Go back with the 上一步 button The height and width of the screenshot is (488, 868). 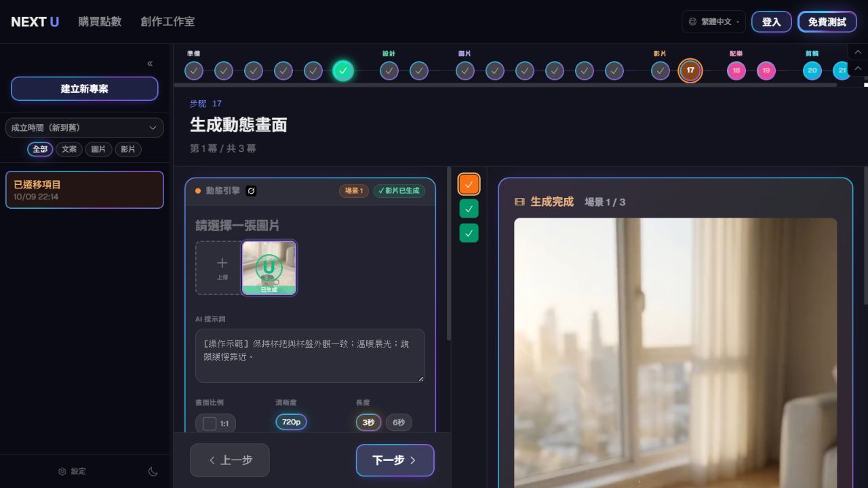click(230, 460)
